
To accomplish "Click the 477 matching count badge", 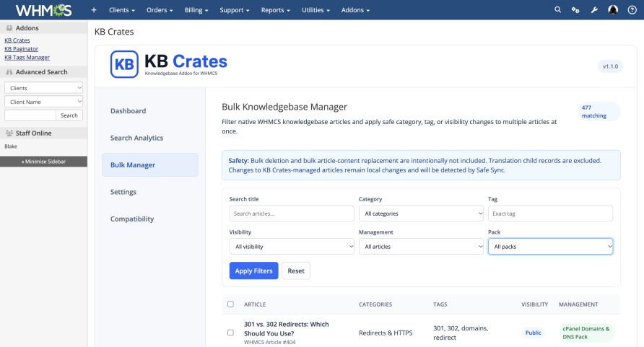I will (x=598, y=112).
